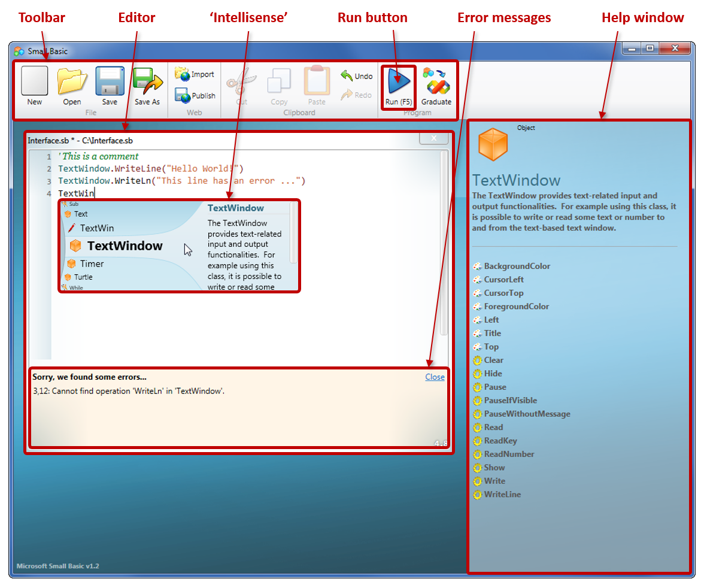
Task: Click the comment on line 1
Action: 98,156
